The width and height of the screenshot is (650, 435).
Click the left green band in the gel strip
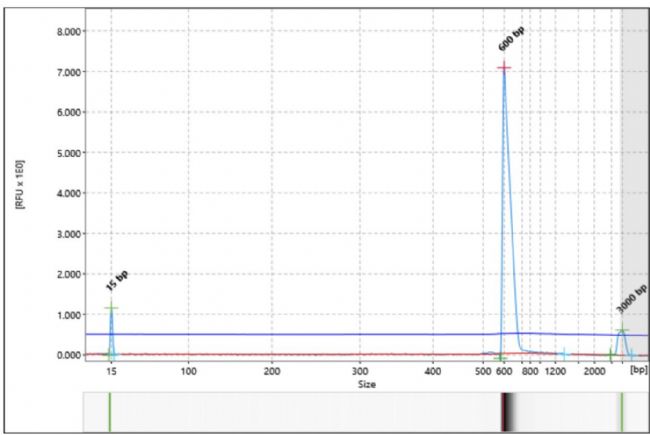(110, 410)
